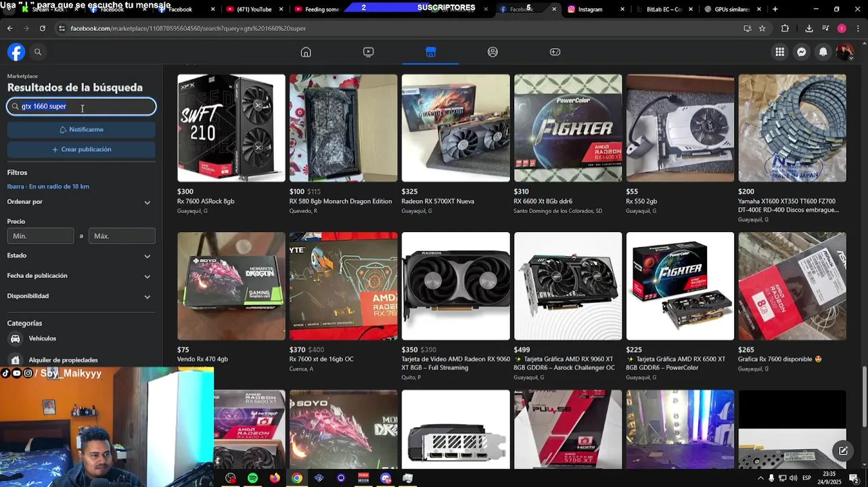Open the Chrome three-dot menu
868x487 pixels.
(858, 28)
